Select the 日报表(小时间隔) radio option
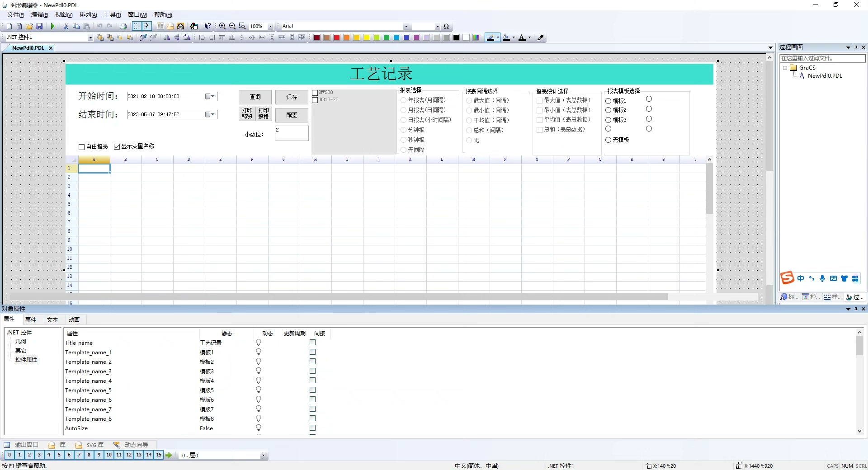This screenshot has height=470, width=868. 403,120
